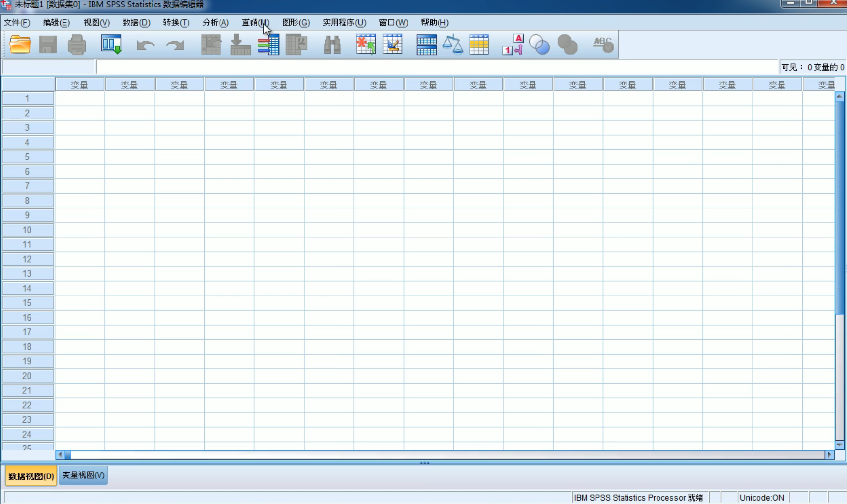847x504 pixels.
Task: Click the Split File toolbar icon
Action: [426, 45]
